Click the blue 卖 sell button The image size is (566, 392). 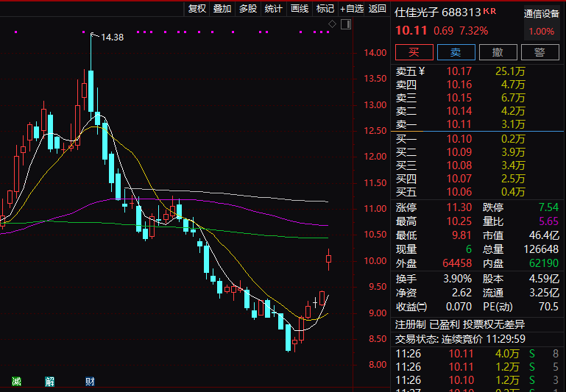click(456, 52)
